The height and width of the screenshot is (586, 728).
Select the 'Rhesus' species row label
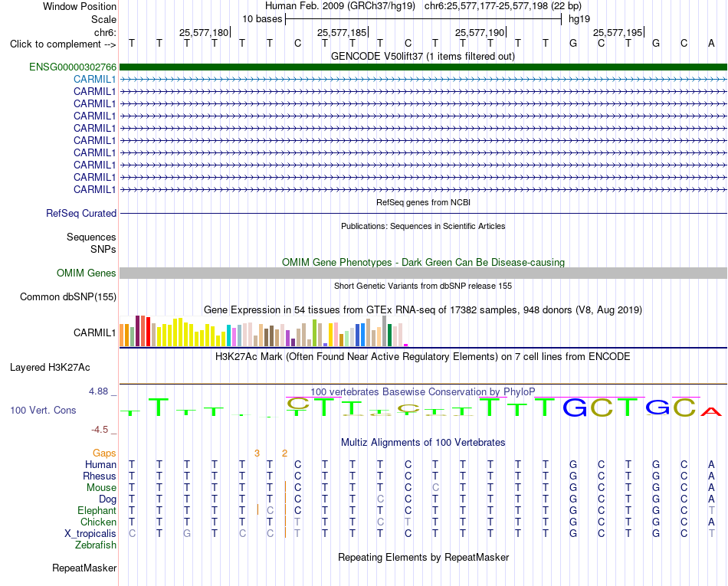coord(100,476)
